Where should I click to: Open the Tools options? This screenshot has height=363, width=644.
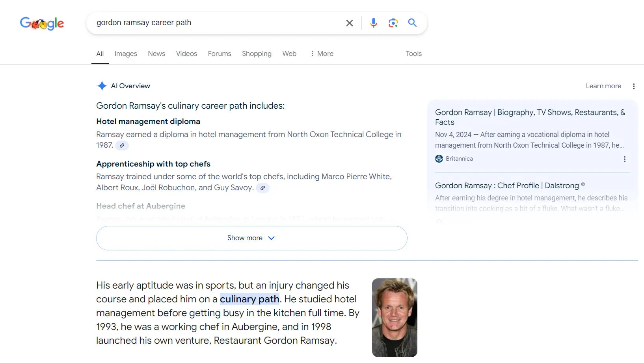click(x=414, y=54)
